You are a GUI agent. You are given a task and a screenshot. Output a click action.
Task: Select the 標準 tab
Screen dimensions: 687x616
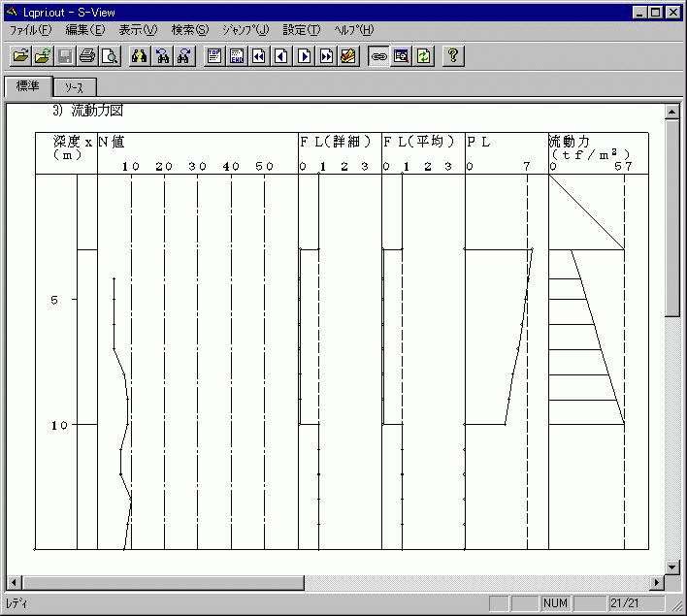tap(27, 86)
